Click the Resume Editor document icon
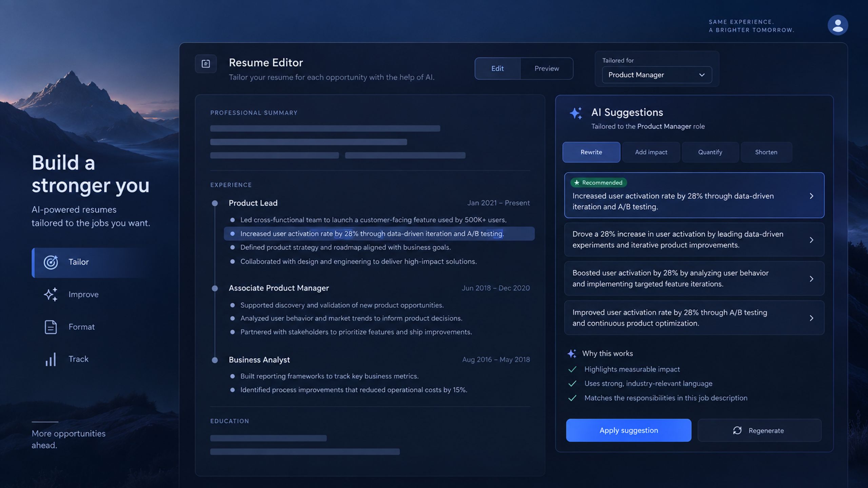The image size is (868, 488). pos(206,64)
